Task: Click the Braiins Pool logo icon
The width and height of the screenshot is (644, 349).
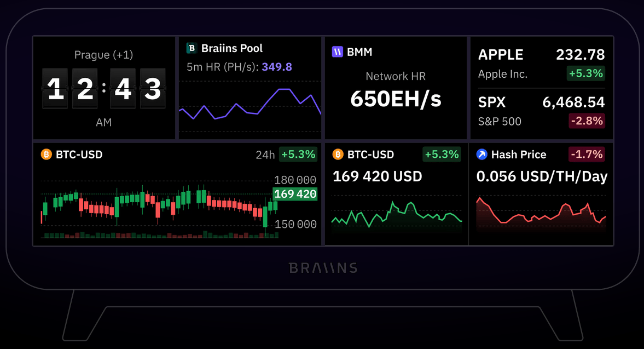Action: pyautogui.click(x=192, y=48)
